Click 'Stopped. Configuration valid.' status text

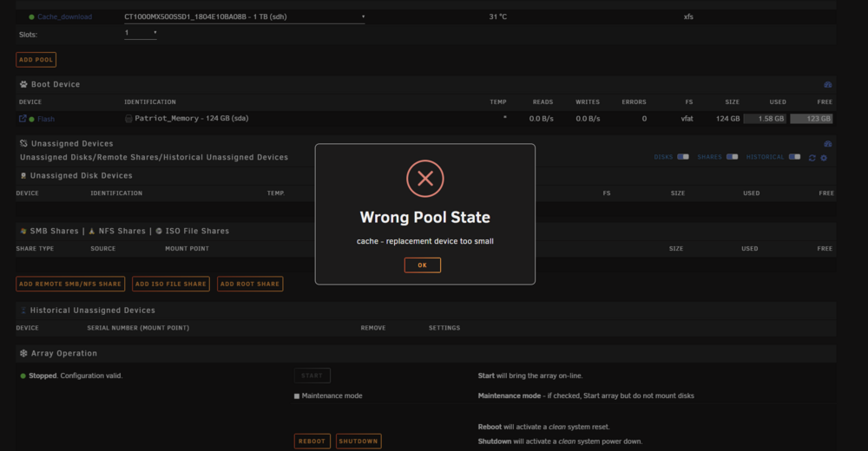(76, 376)
